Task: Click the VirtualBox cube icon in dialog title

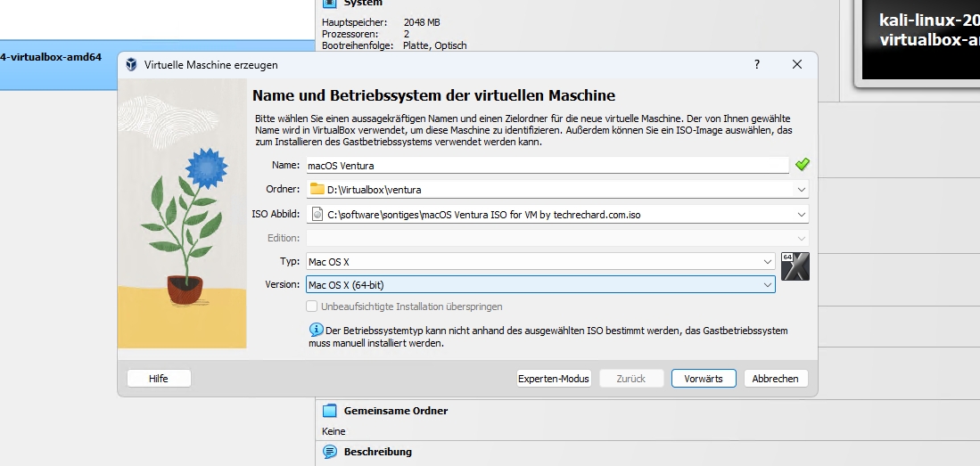Action: click(131, 64)
